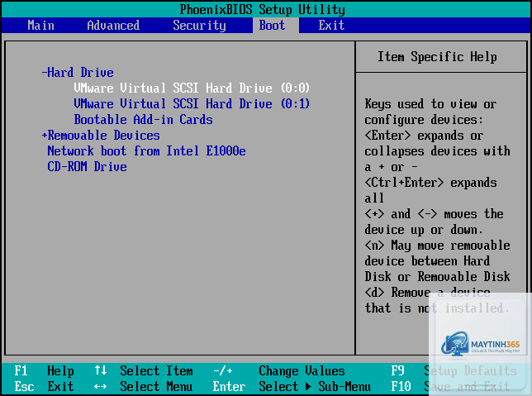Open the Security menu tab
This screenshot has width=532, height=396.
point(199,26)
